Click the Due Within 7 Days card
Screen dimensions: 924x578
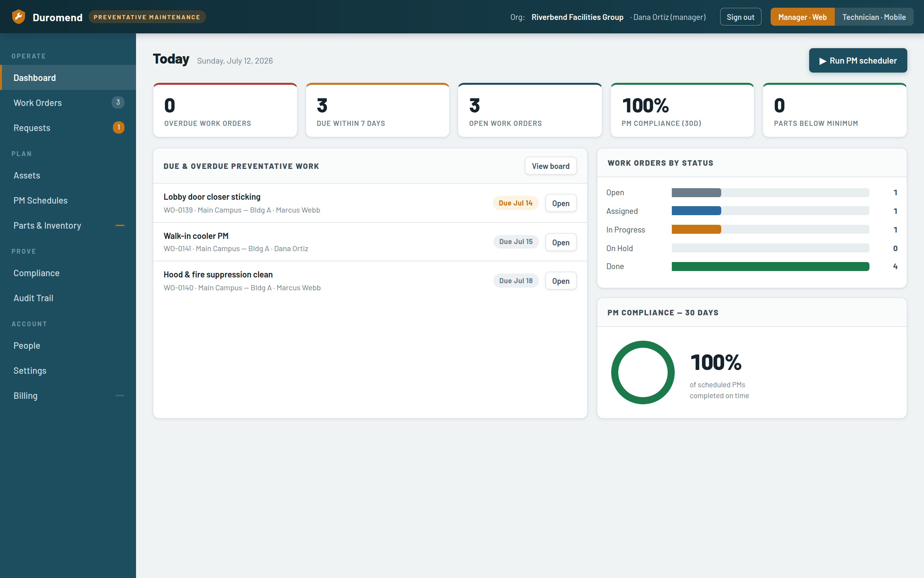(377, 110)
